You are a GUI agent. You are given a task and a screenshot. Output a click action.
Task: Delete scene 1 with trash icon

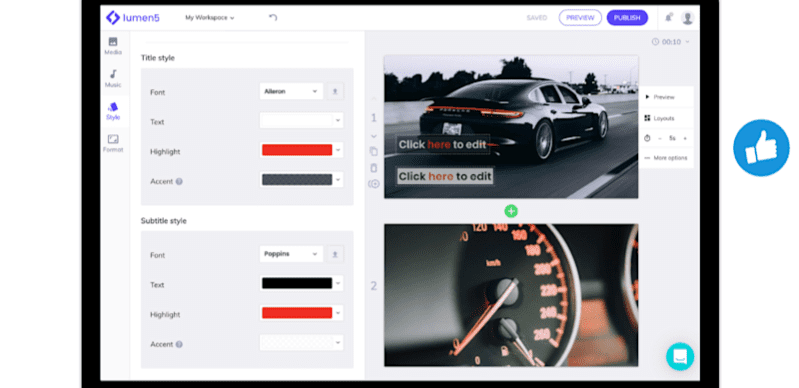click(374, 168)
